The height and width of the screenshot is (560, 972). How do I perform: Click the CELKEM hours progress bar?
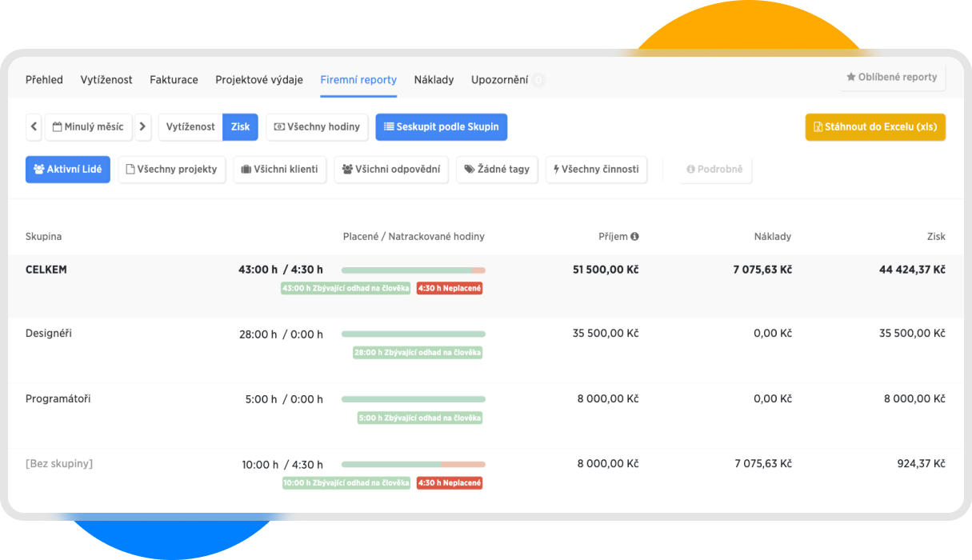tap(413, 270)
